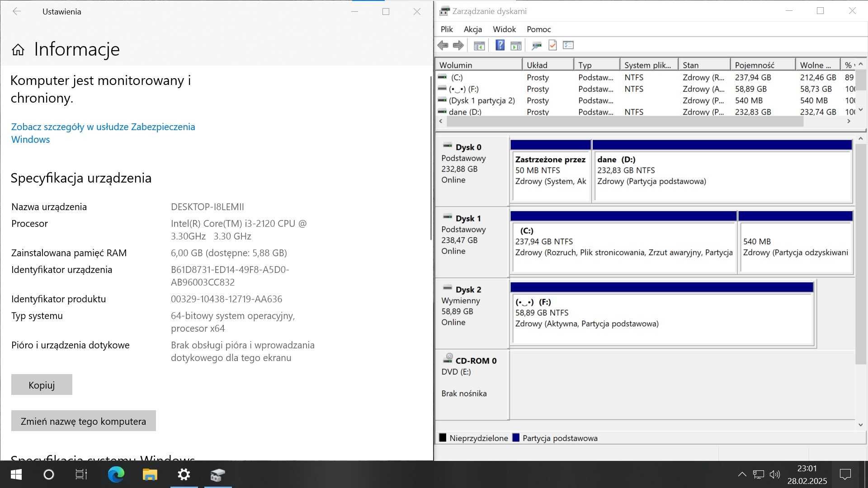Click the clock showing 23:01
This screenshot has height=488, width=868.
click(x=807, y=469)
